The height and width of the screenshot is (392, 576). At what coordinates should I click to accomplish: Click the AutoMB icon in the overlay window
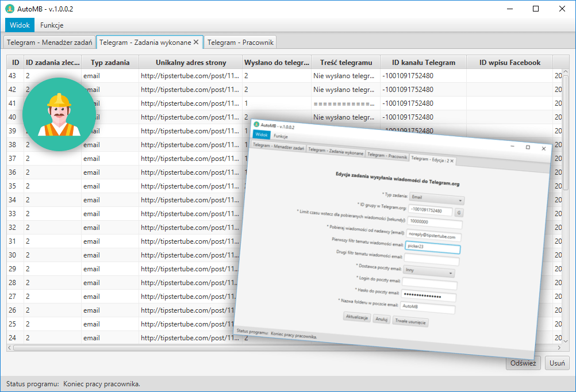click(x=256, y=124)
